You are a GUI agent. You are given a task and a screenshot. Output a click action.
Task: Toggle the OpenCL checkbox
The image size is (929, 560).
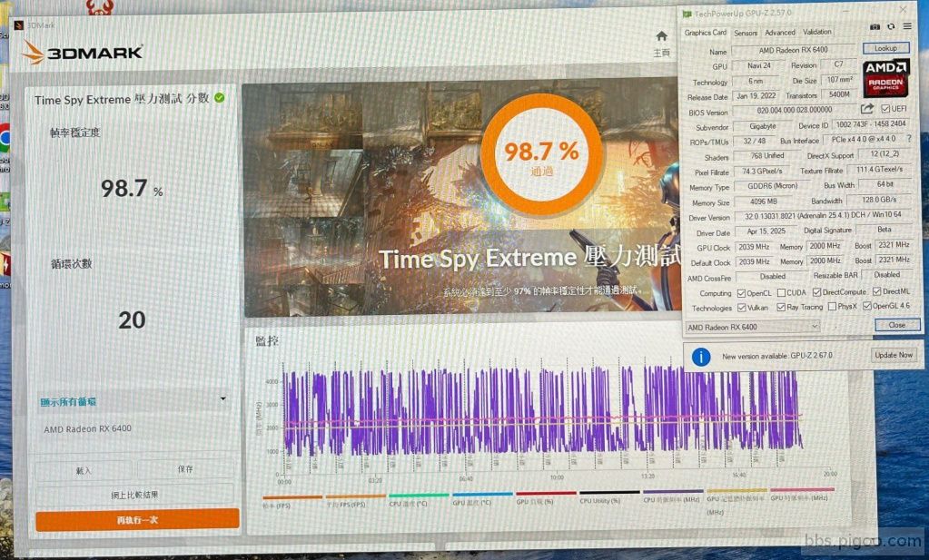(x=741, y=293)
